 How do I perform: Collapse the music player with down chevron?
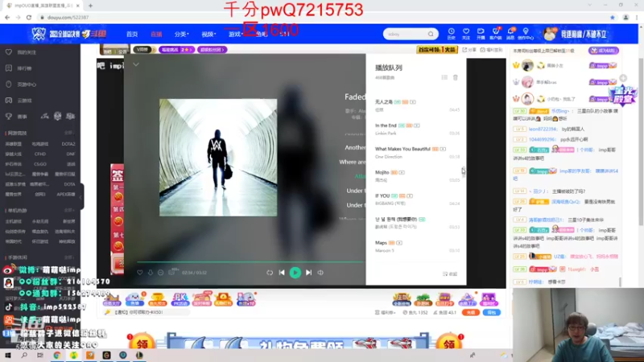pos(136,64)
